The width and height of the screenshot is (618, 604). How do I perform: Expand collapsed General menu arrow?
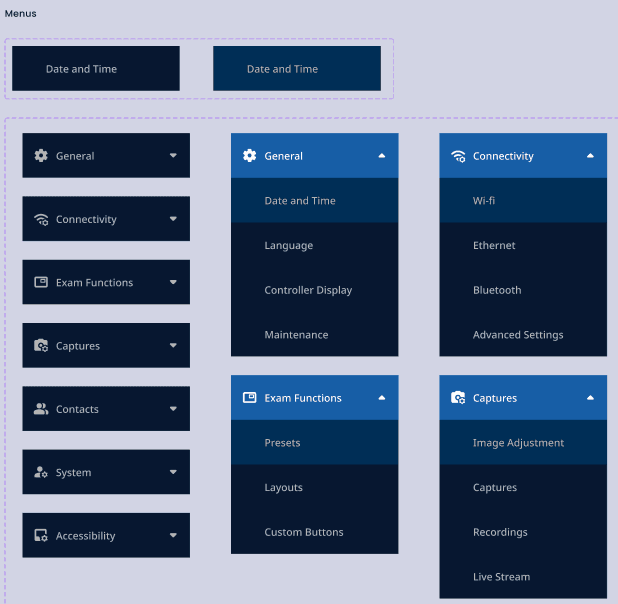click(x=173, y=156)
